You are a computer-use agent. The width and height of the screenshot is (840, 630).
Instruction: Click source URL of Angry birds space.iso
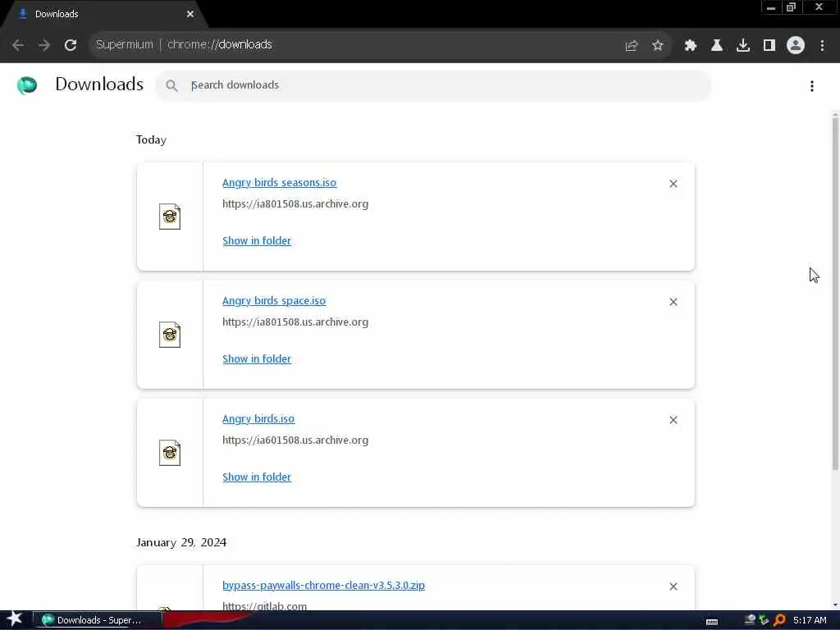295,322
